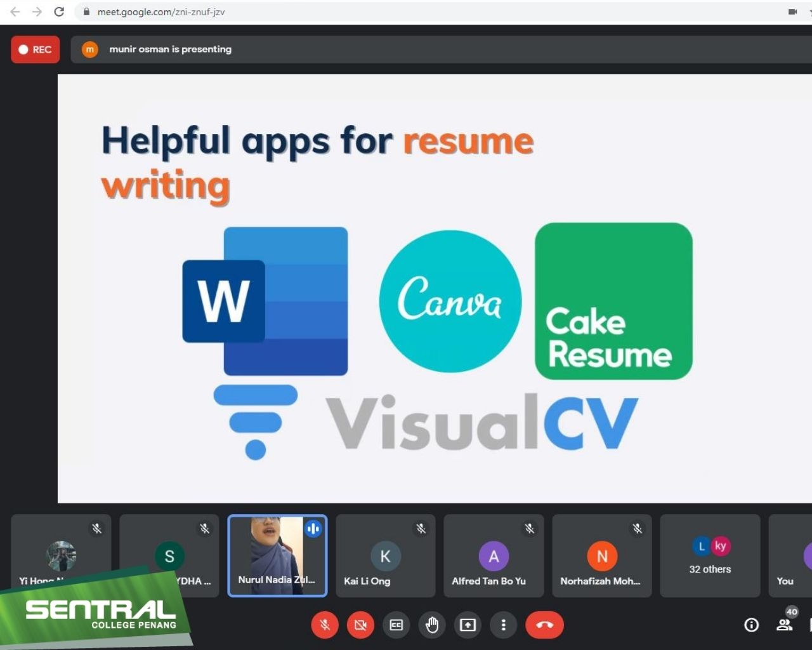
Task: Click the VisualCV logo on the slide
Action: tap(425, 421)
